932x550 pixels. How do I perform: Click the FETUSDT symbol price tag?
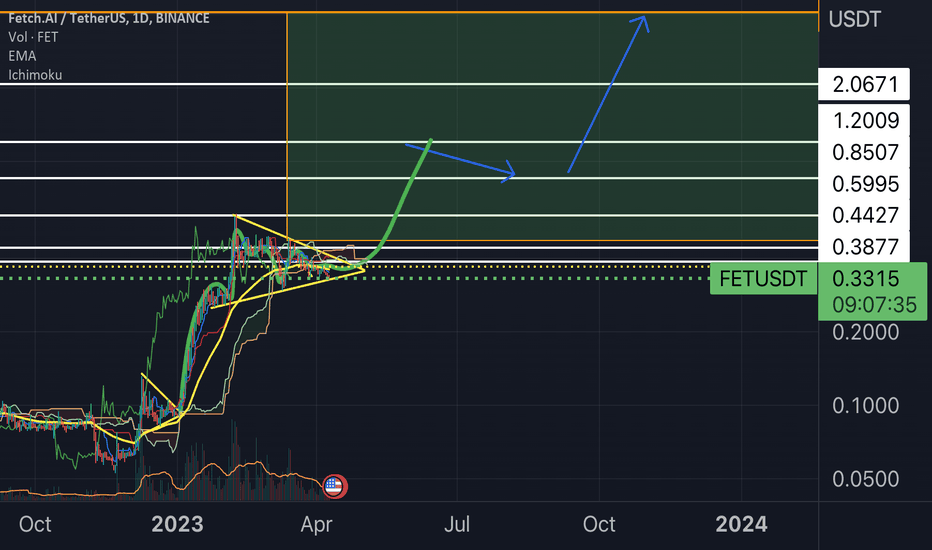pyautogui.click(x=763, y=278)
